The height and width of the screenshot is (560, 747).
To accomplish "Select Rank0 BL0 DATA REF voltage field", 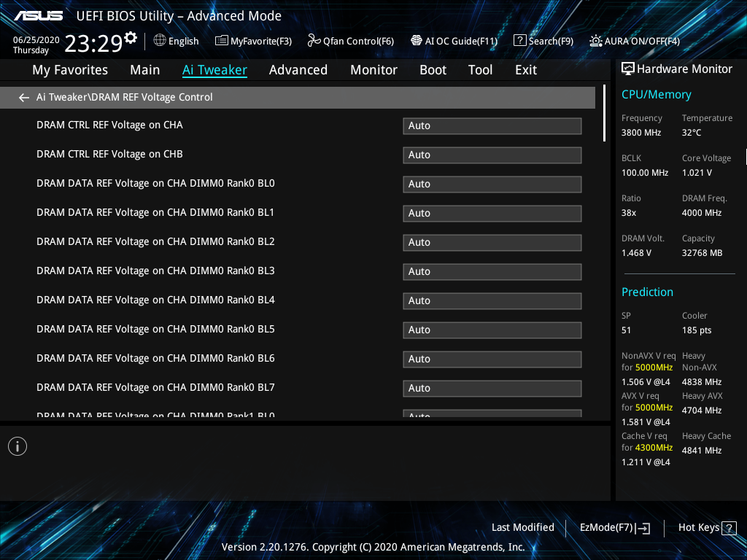I will 492,184.
